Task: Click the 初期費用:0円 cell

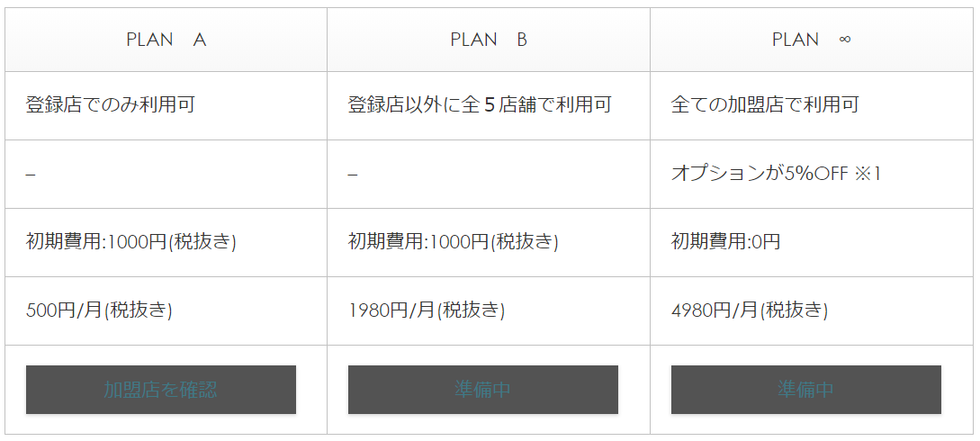Action: click(x=725, y=242)
